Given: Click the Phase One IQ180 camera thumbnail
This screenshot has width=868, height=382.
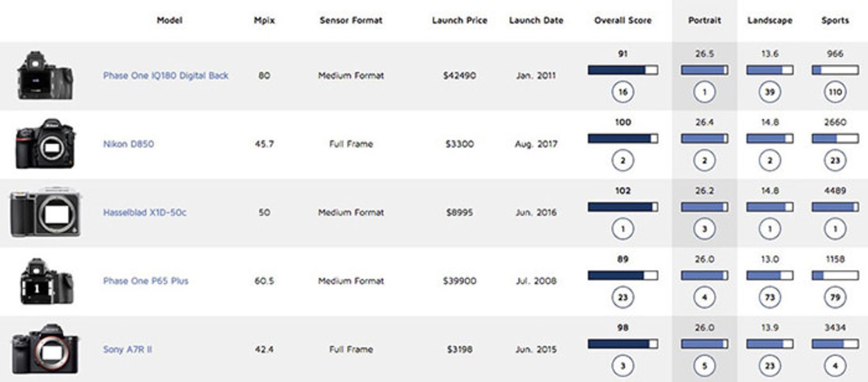Looking at the screenshot, I should coord(45,75).
